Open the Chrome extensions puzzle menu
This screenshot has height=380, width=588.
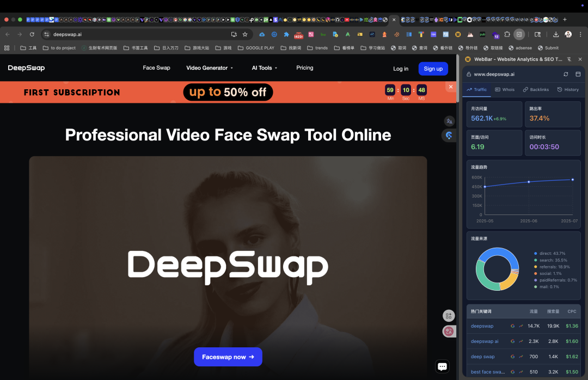coord(507,34)
